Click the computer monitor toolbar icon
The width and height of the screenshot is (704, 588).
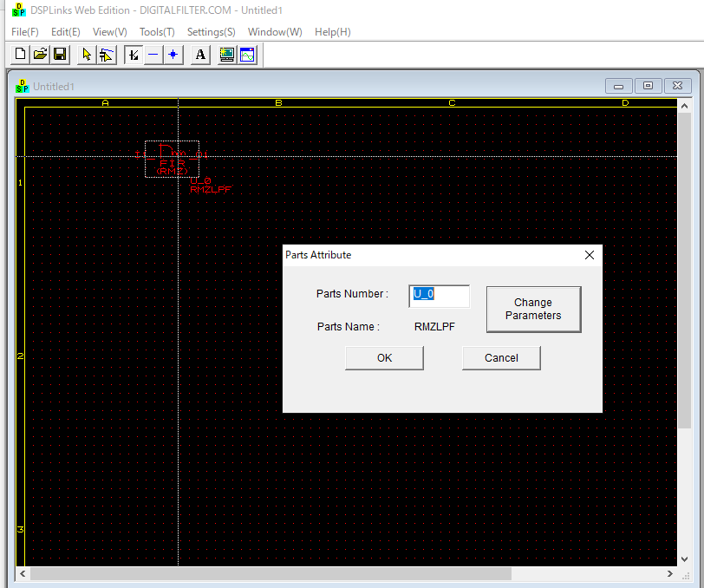(227, 55)
